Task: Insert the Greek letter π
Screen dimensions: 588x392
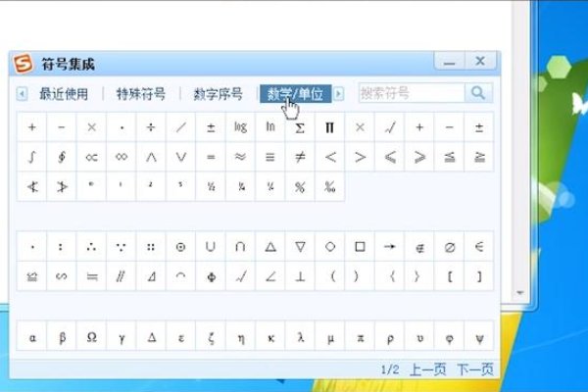Action: (360, 336)
